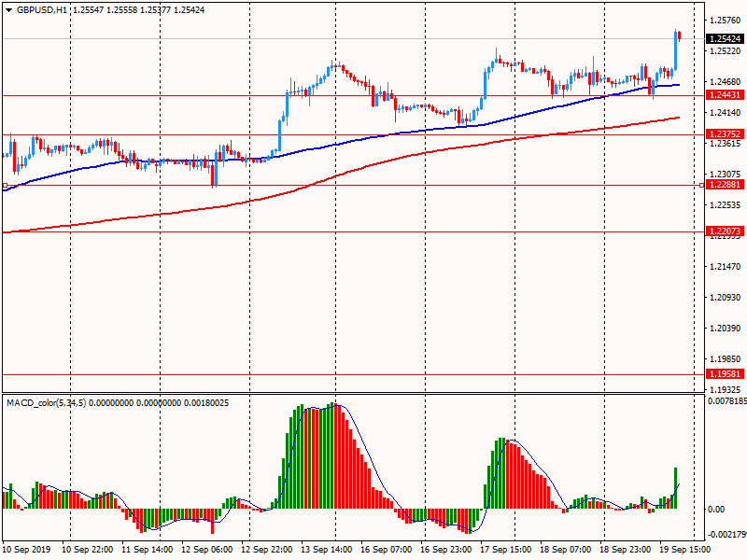Click the price scale value 1.20390

[x=726, y=329]
